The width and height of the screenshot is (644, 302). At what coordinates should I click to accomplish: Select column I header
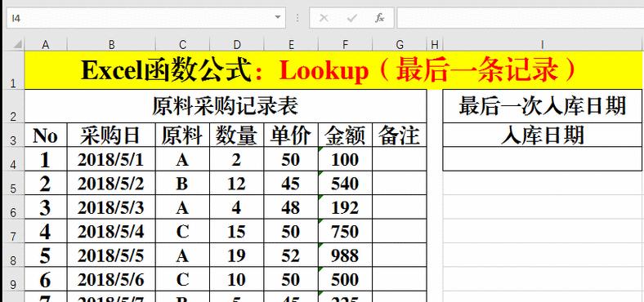pos(542,44)
